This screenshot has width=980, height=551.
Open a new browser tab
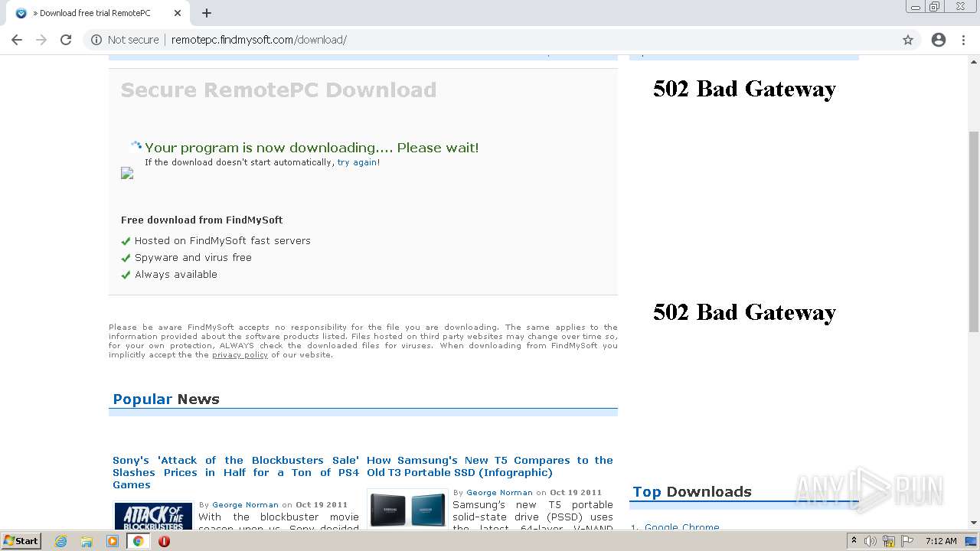coord(207,13)
